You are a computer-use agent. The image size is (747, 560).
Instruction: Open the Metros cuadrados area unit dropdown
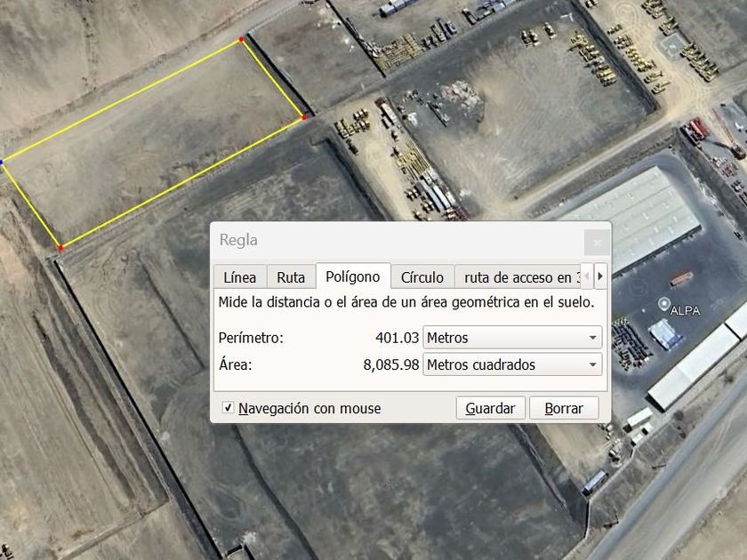point(512,364)
